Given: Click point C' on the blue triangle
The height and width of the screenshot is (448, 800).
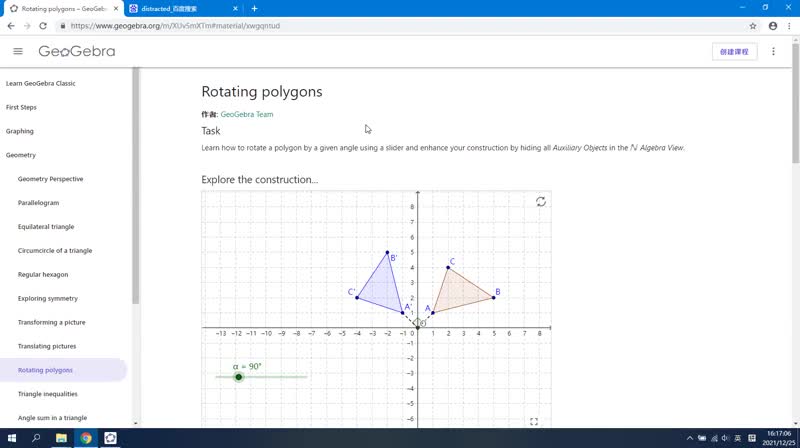Looking at the screenshot, I should tap(357, 297).
